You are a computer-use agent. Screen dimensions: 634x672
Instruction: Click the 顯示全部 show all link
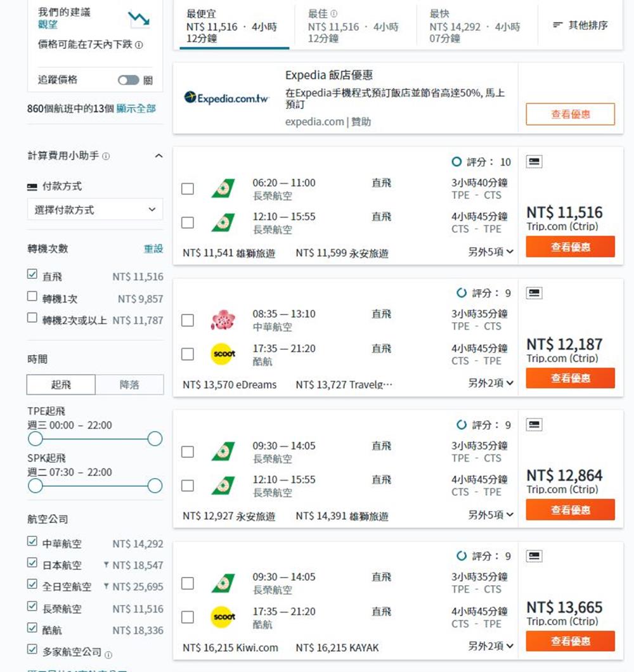(x=136, y=108)
